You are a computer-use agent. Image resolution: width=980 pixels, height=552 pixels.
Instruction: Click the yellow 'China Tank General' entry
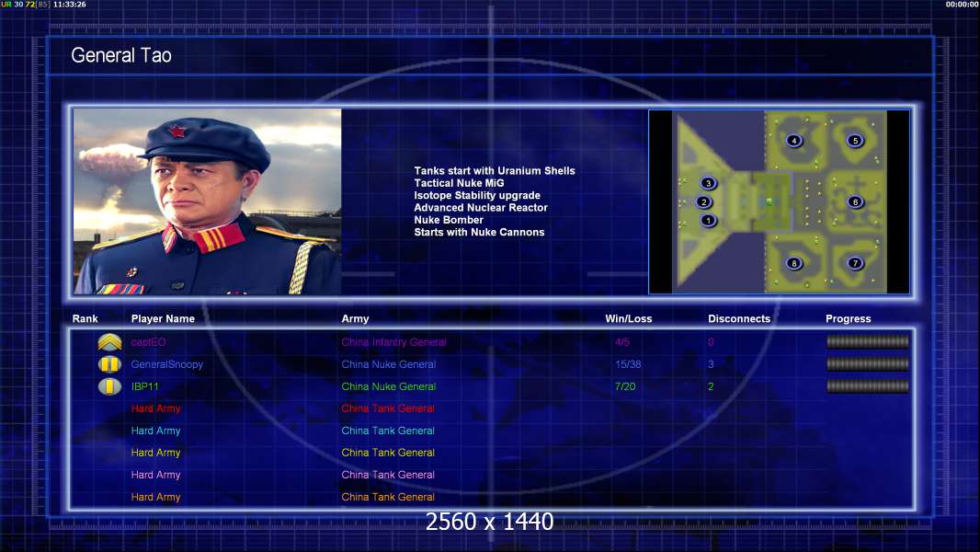(388, 453)
